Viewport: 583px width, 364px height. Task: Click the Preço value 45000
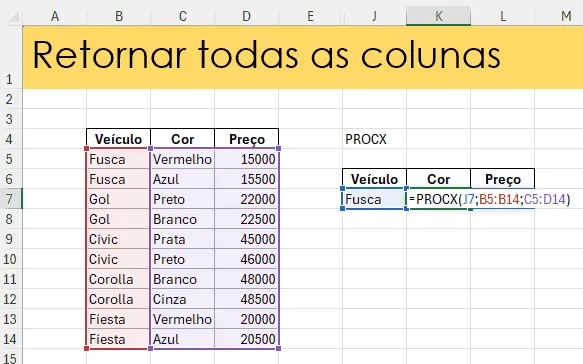pos(246,239)
